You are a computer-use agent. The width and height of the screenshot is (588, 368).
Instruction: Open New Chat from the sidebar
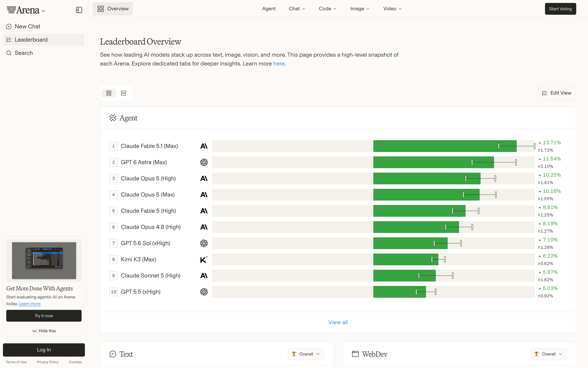(x=44, y=26)
